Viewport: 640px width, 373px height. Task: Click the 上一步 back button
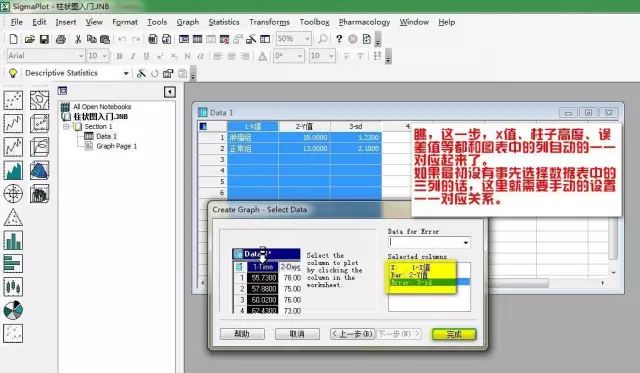click(352, 334)
